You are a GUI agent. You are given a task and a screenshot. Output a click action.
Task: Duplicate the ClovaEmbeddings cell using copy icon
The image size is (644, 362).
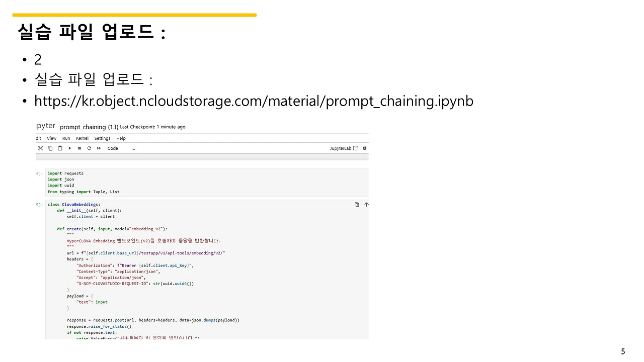[x=357, y=205]
